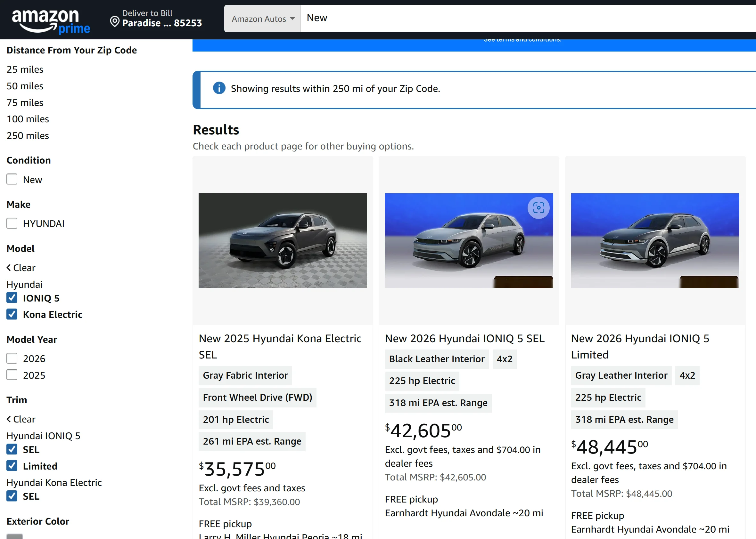Click the Hyundai Kona Electric trim group label
This screenshot has width=756, height=539.
(x=54, y=482)
